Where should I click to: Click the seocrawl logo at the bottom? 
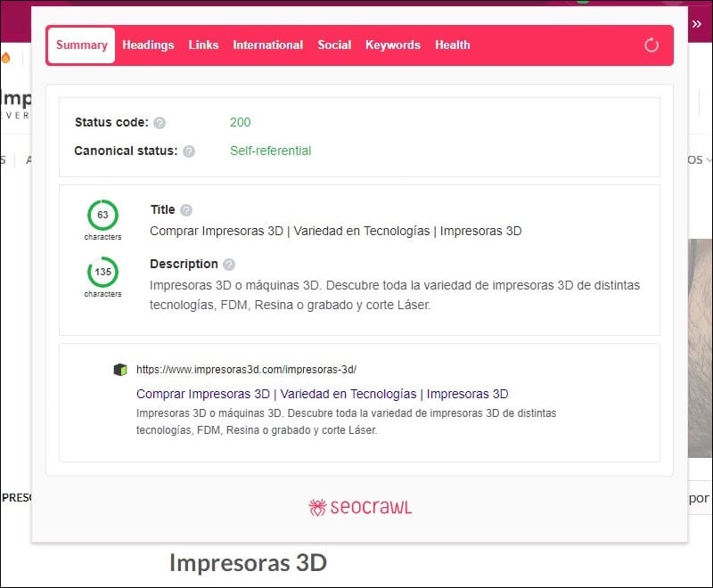click(360, 507)
